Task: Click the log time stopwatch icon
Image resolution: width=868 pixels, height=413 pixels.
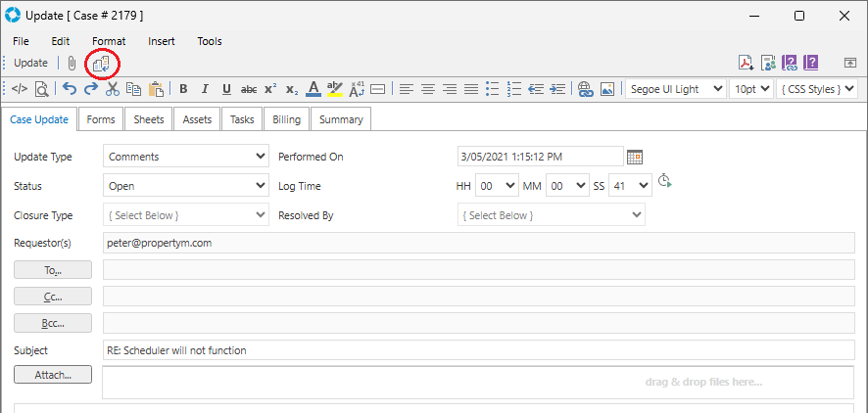Action: tap(664, 181)
